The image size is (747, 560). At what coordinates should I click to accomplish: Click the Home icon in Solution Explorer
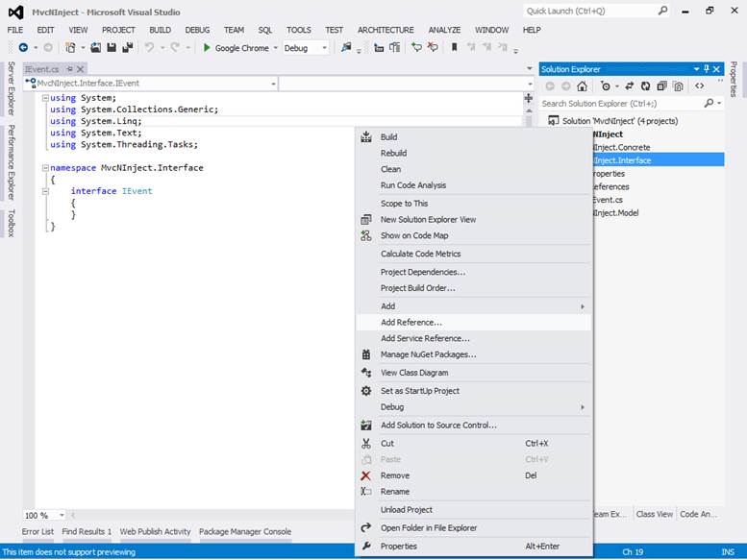tap(582, 86)
